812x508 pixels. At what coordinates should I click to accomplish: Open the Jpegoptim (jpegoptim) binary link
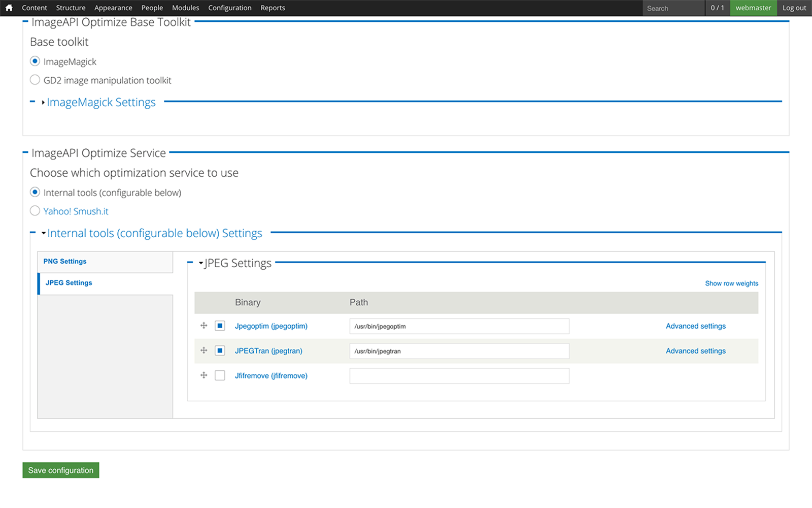coord(271,326)
